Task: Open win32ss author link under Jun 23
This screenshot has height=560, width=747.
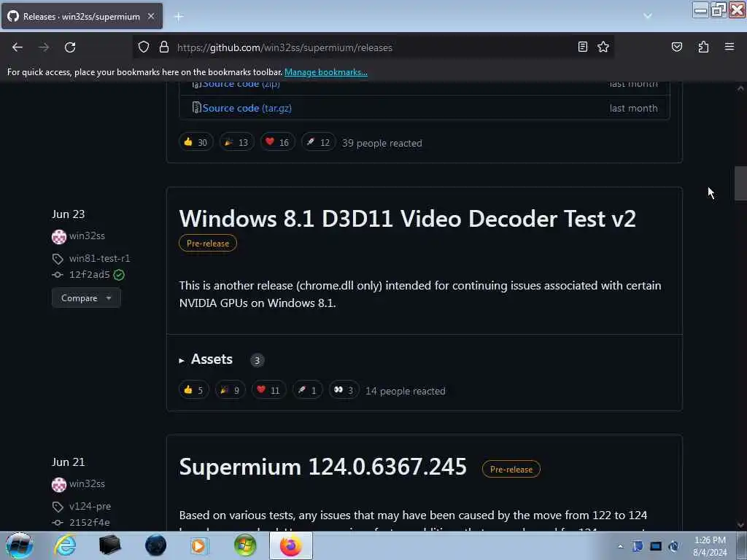Action: tap(87, 236)
